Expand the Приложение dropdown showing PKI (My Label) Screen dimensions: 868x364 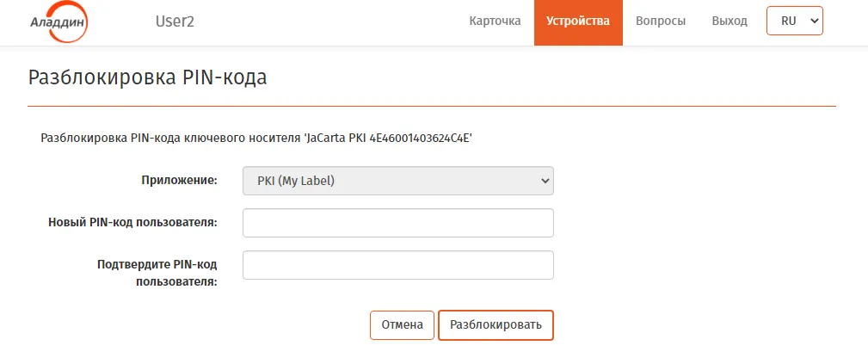click(x=398, y=181)
